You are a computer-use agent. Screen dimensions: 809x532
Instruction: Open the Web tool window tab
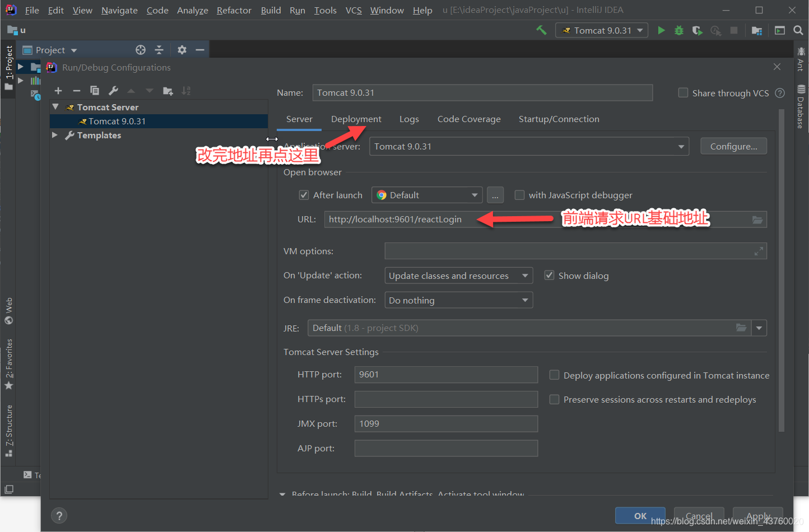(9, 311)
